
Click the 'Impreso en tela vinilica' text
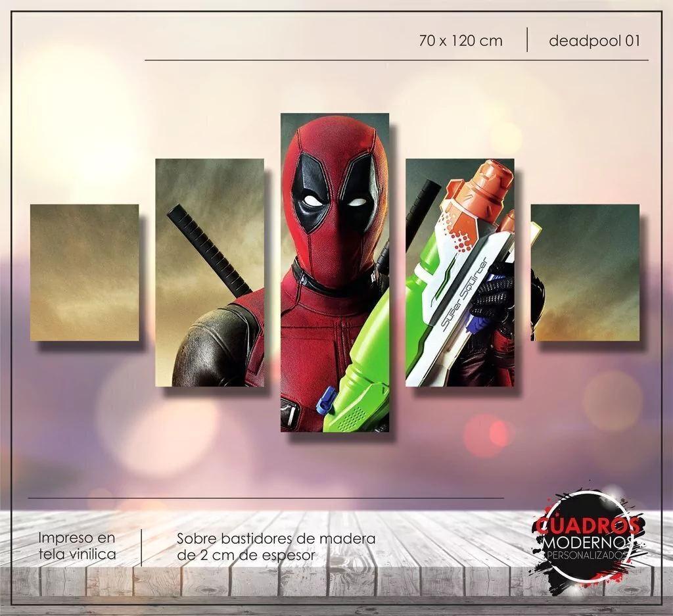coord(78,546)
